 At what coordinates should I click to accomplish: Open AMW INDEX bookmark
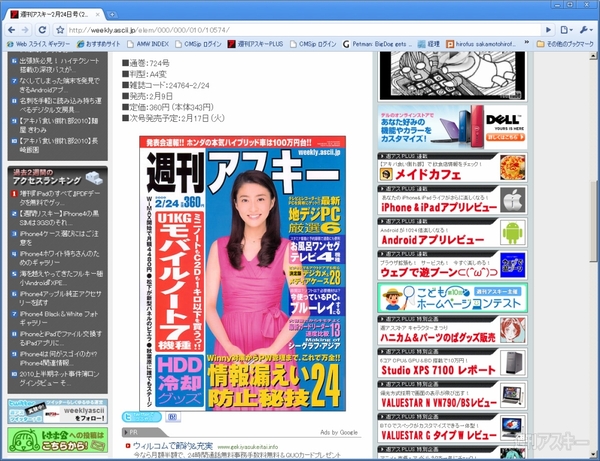coord(148,44)
